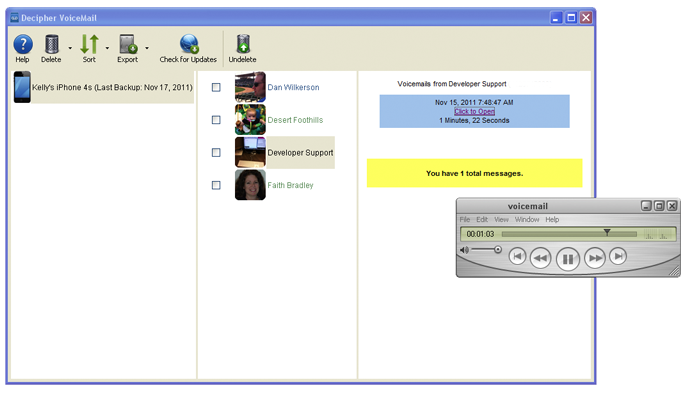The image size is (688, 398).
Task: Expand the Delete dropdown arrow
Action: tap(70, 48)
